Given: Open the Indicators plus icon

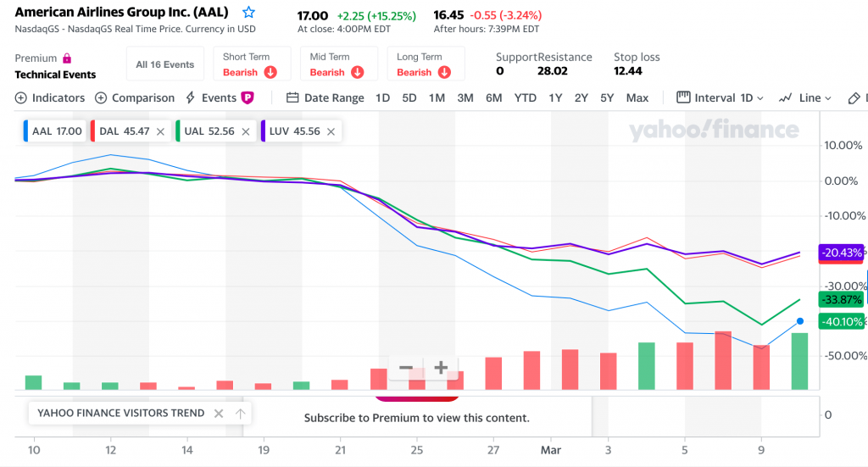Looking at the screenshot, I should (20, 98).
